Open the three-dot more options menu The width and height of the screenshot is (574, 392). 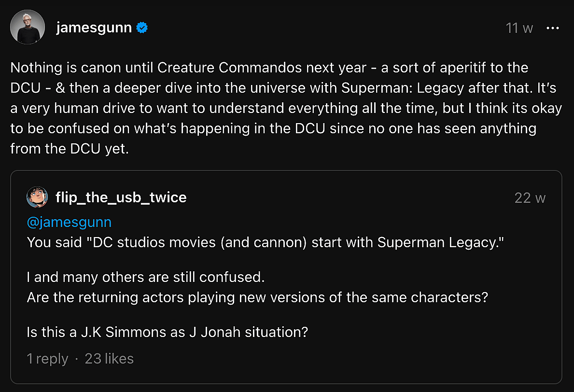point(552,28)
